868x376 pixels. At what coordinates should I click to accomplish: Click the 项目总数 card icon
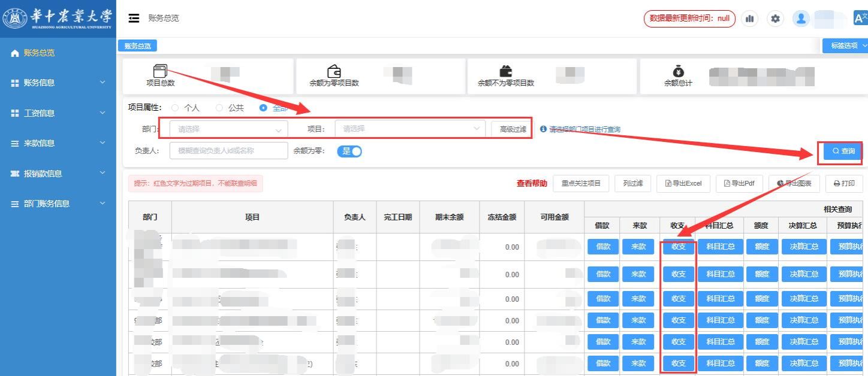[160, 71]
